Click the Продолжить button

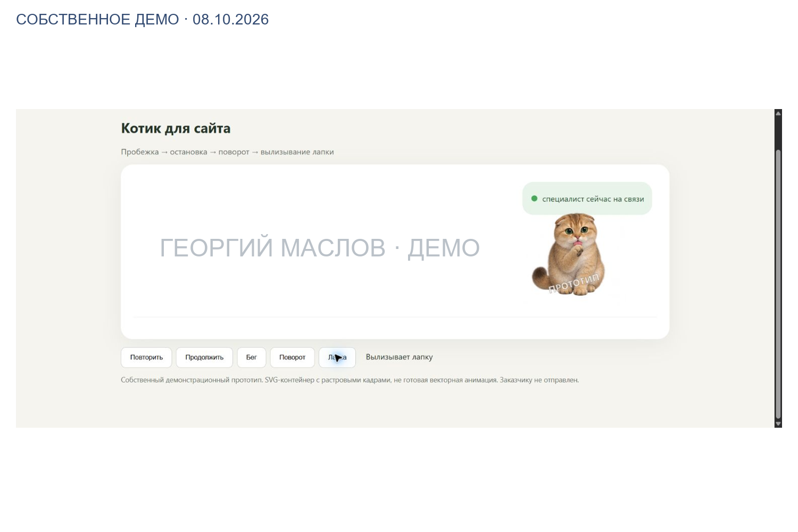tap(204, 358)
